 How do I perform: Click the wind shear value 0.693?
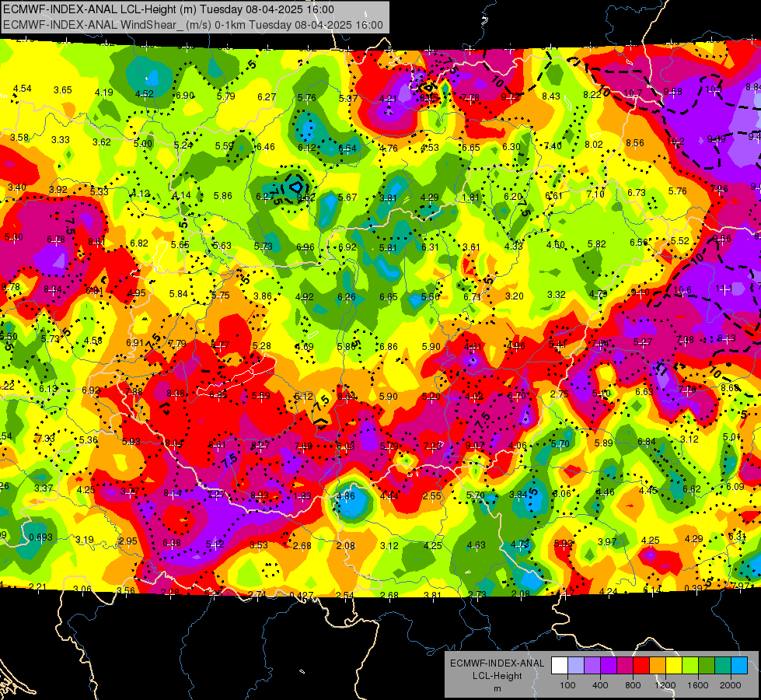pos(40,537)
